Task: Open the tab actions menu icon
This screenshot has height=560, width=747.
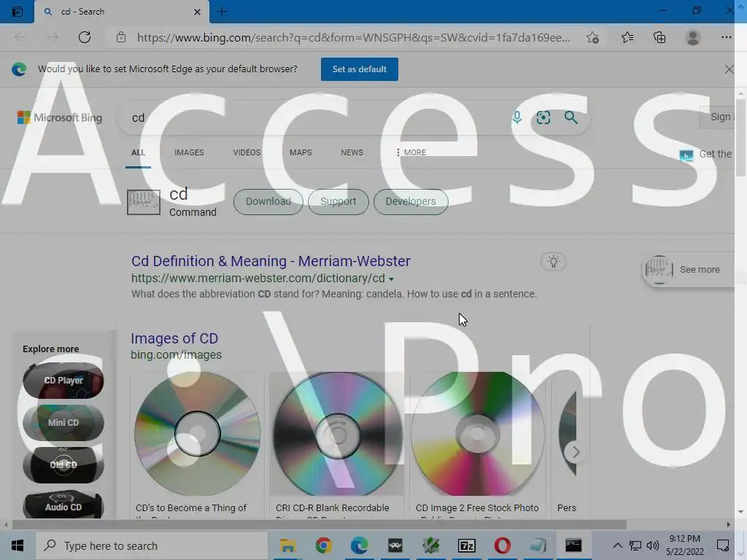Action: (18, 12)
